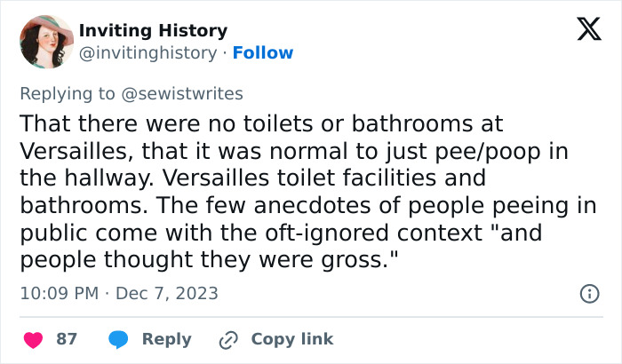Image resolution: width=622 pixels, height=364 pixels.
Task: Open the Inviting History display name
Action: click(x=153, y=31)
